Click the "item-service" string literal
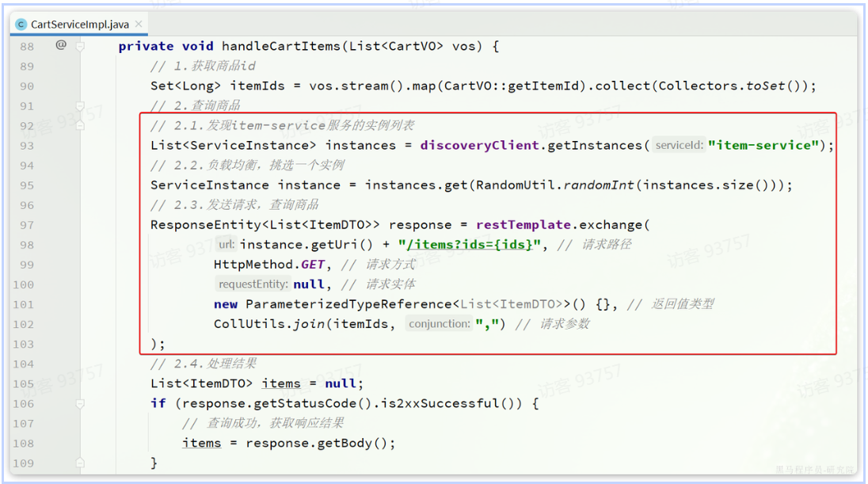Image resolution: width=868 pixels, height=484 pixels. click(763, 145)
